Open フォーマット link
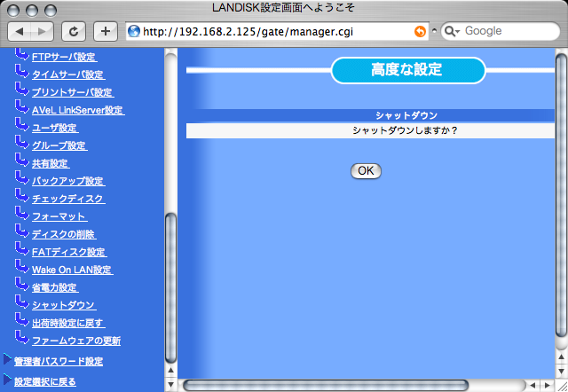This screenshot has width=568, height=392. [x=59, y=216]
